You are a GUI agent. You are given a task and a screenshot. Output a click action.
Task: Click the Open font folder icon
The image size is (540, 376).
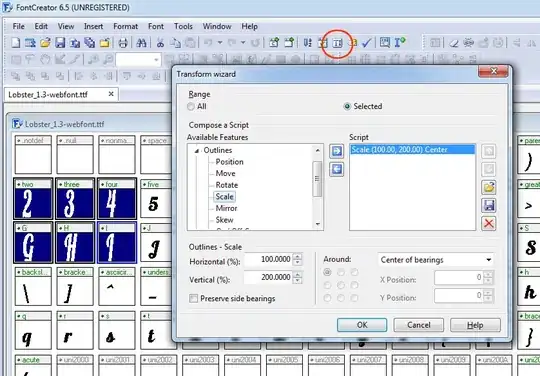coord(45,43)
